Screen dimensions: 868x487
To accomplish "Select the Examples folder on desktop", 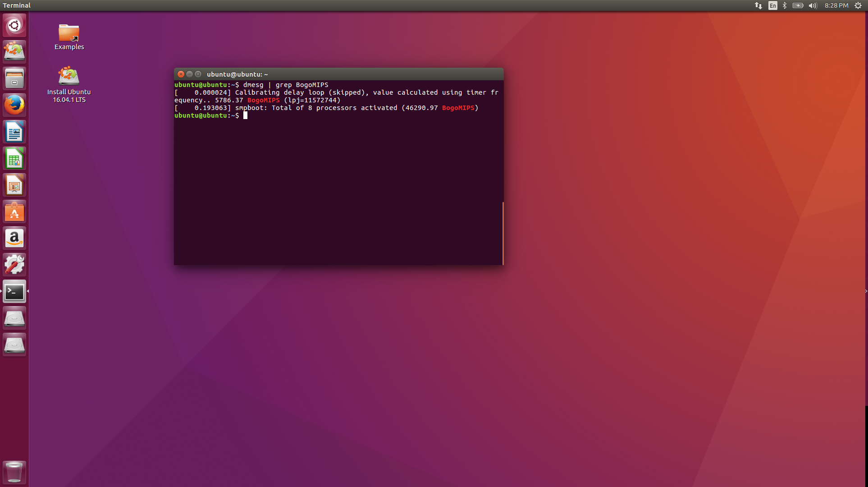I will pyautogui.click(x=69, y=37).
